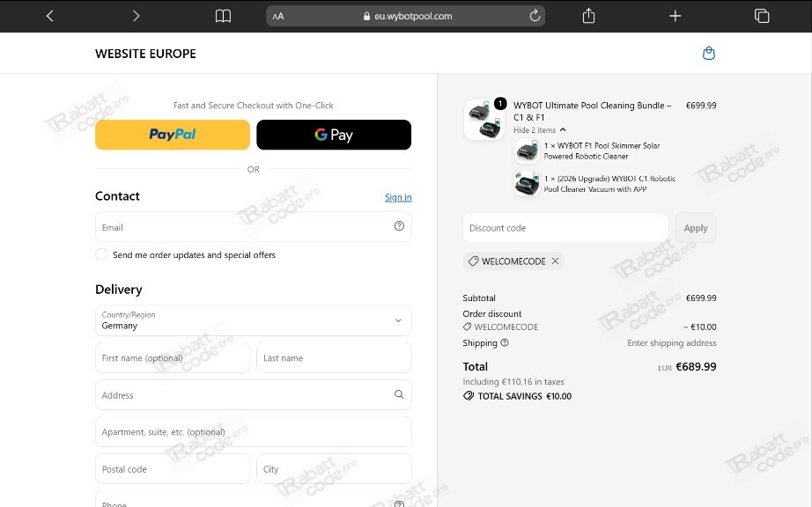The width and height of the screenshot is (812, 507).
Task: Remove WELCOMECODE with the X icon
Action: 555,261
